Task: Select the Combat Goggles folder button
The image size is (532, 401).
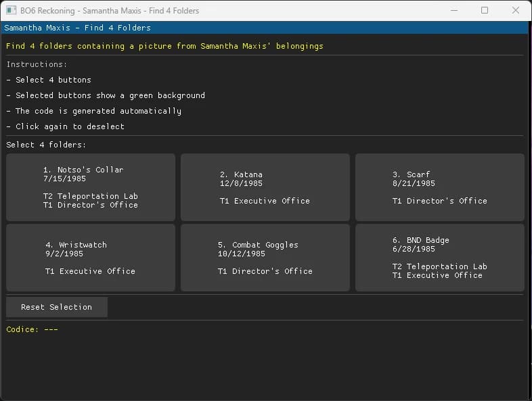Action: coord(265,258)
